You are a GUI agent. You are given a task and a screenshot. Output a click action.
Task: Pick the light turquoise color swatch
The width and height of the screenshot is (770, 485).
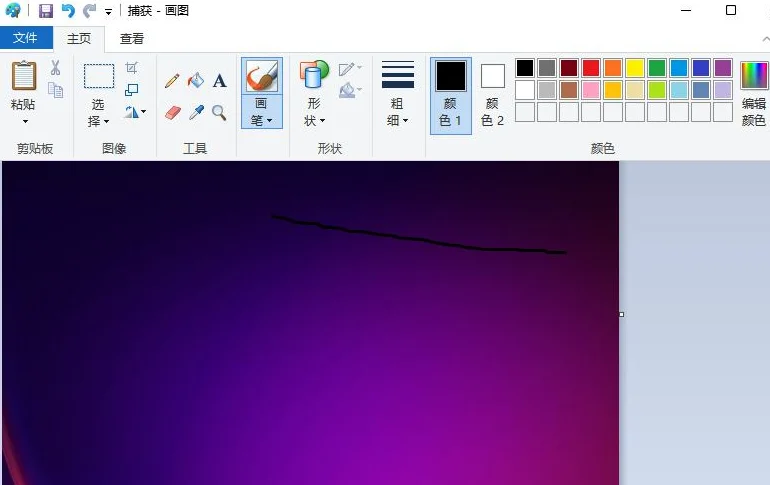[x=679, y=90]
